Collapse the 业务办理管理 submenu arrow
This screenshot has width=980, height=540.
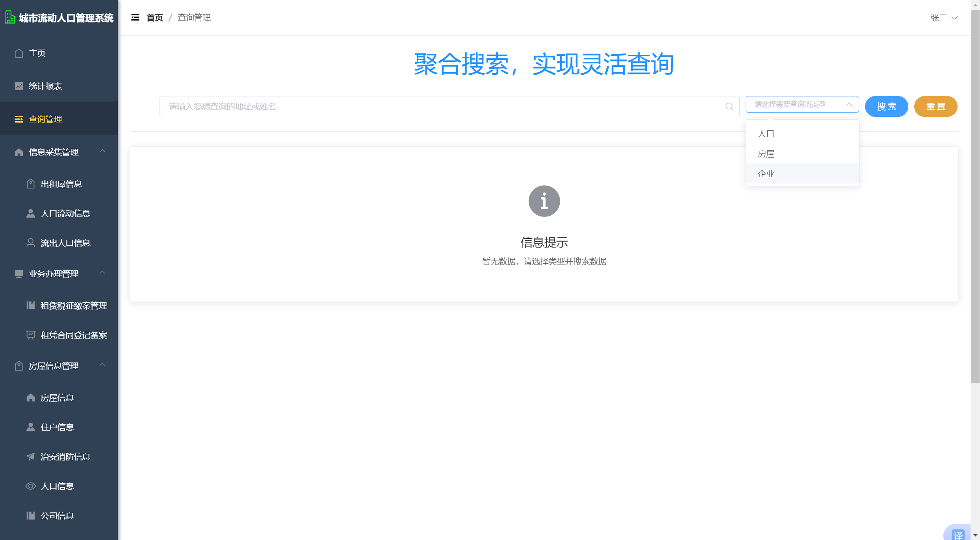tap(102, 273)
